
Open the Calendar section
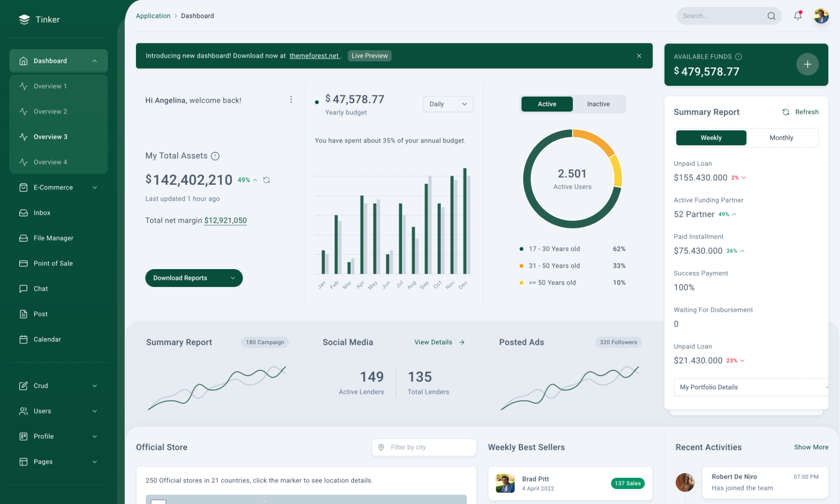(x=47, y=339)
